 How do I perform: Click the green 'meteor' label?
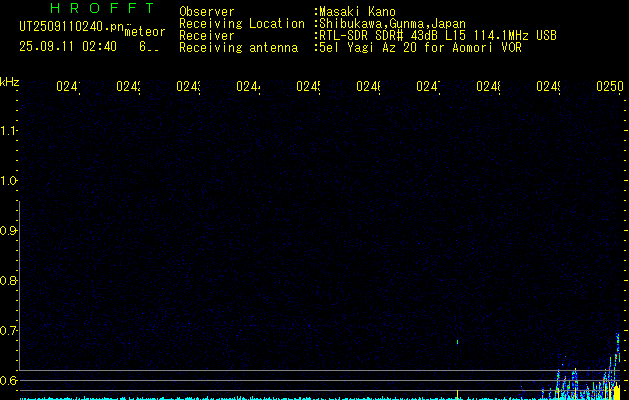(x=145, y=32)
